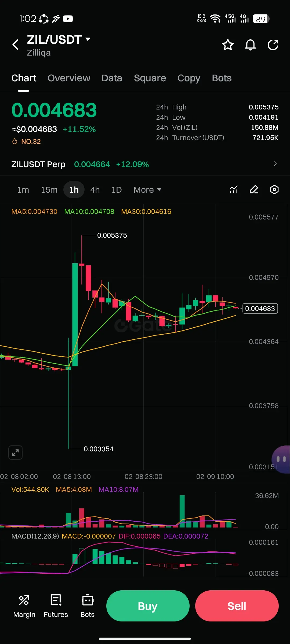
Task: Tap the share icon in header
Action: coord(273,45)
